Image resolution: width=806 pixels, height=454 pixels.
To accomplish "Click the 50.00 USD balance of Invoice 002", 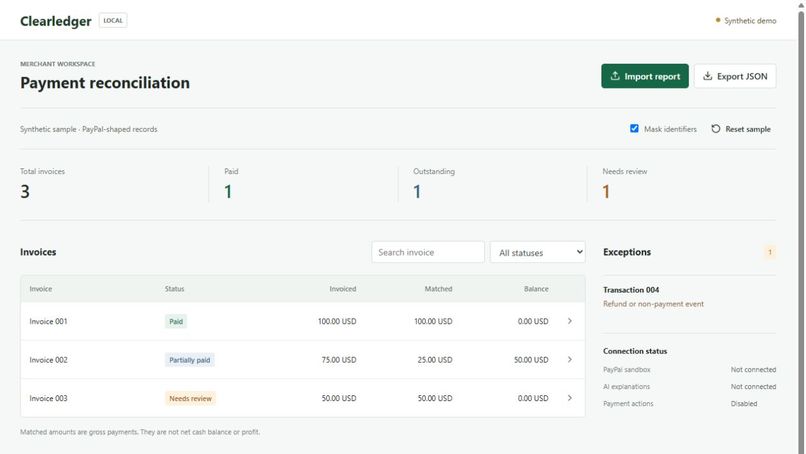I will click(x=531, y=360).
